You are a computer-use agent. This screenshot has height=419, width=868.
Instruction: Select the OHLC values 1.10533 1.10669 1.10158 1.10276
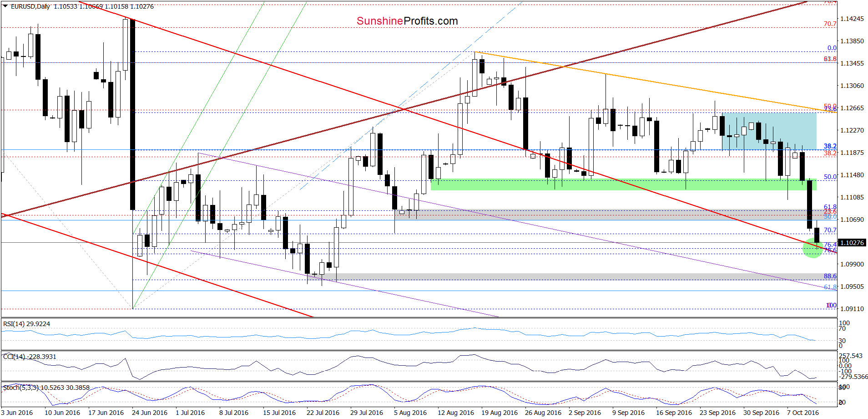(x=104, y=6)
